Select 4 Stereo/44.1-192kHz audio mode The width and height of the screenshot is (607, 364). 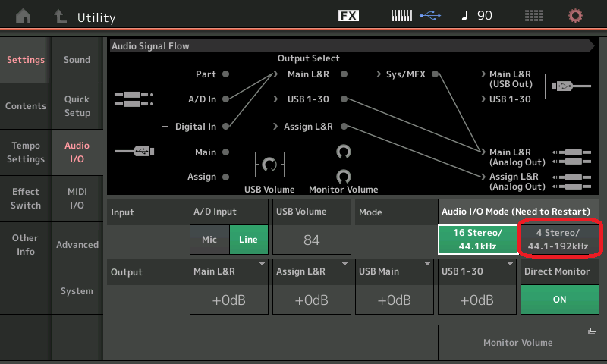pyautogui.click(x=559, y=239)
